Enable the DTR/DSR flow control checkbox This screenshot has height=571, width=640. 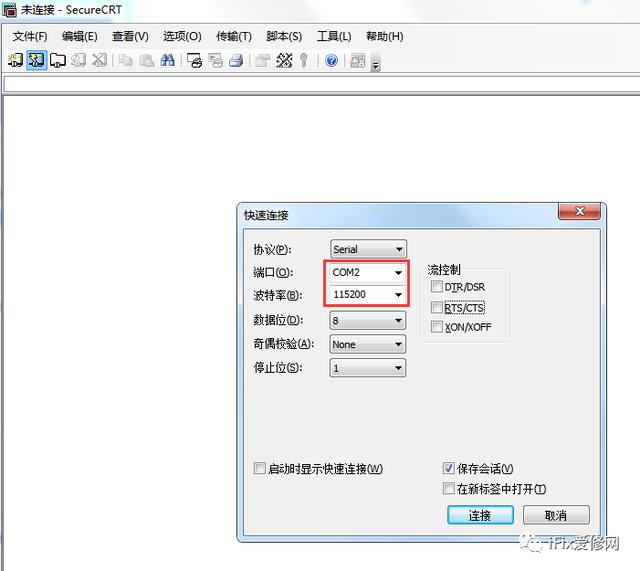(x=437, y=287)
